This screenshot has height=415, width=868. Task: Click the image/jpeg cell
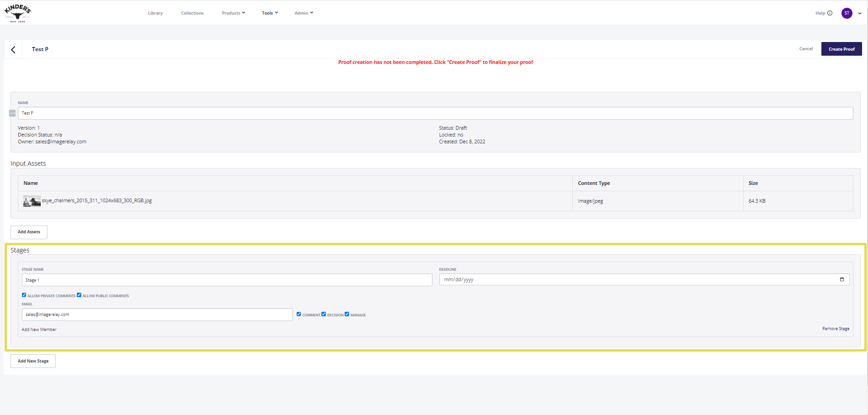click(590, 201)
